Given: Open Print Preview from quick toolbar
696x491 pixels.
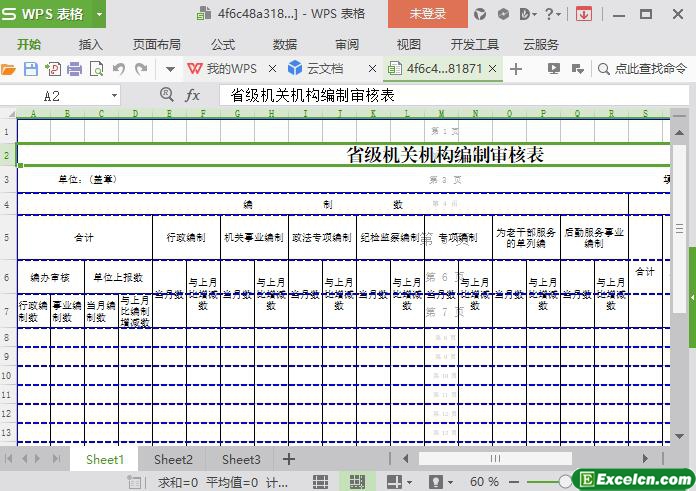Looking at the screenshot, I should (97, 69).
